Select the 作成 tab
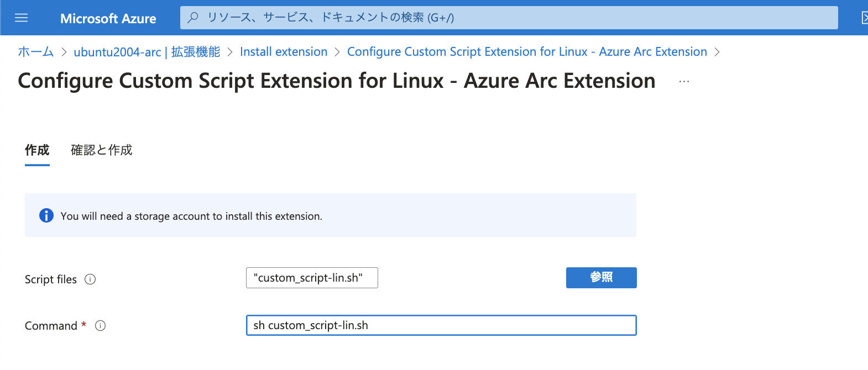 (x=37, y=150)
